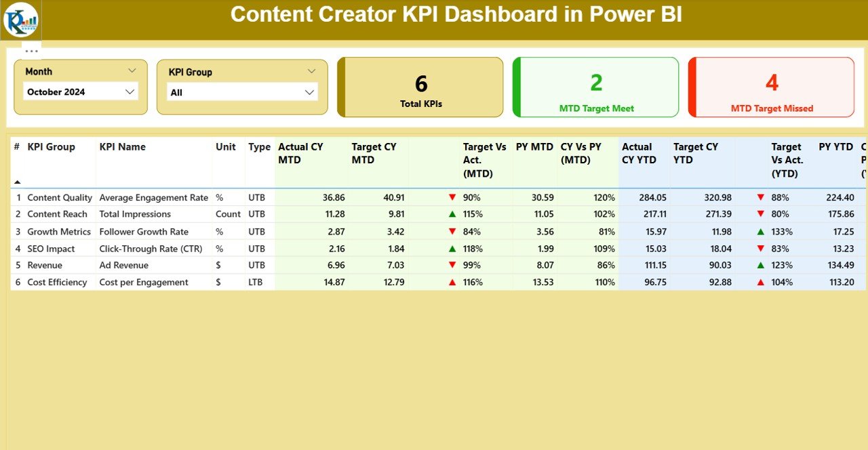Image resolution: width=868 pixels, height=450 pixels.
Task: Sort by Target Vs Act. (MTD) header
Action: (x=484, y=161)
